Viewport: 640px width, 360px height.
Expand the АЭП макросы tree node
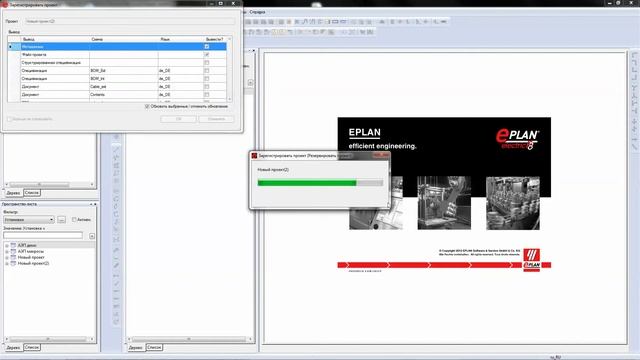coord(7,251)
